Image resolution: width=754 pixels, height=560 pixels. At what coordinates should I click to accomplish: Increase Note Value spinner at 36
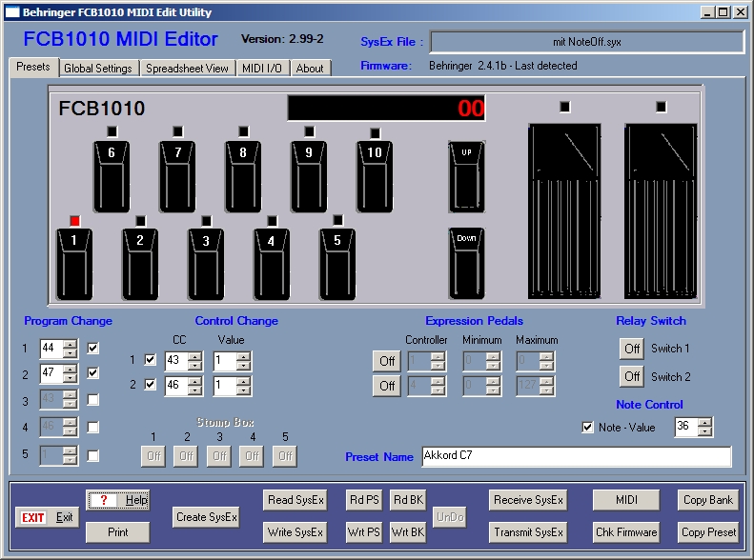(705, 422)
